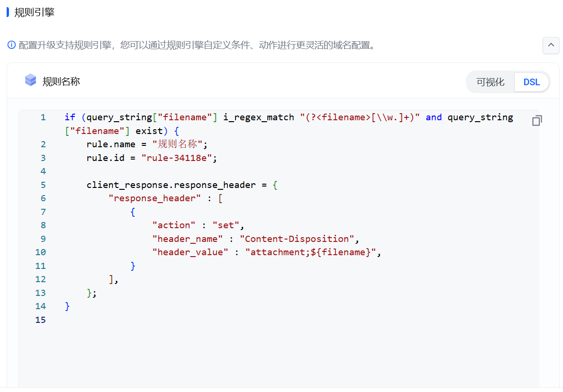Click client_response.response_header on line 5
This screenshot has width=563, height=392.
[x=171, y=185]
